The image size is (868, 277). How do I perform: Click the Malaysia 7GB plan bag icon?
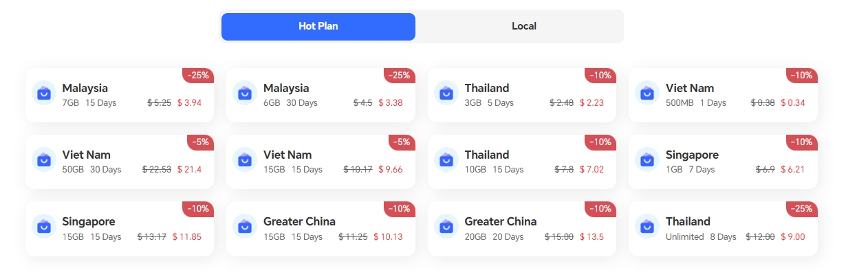(x=44, y=93)
